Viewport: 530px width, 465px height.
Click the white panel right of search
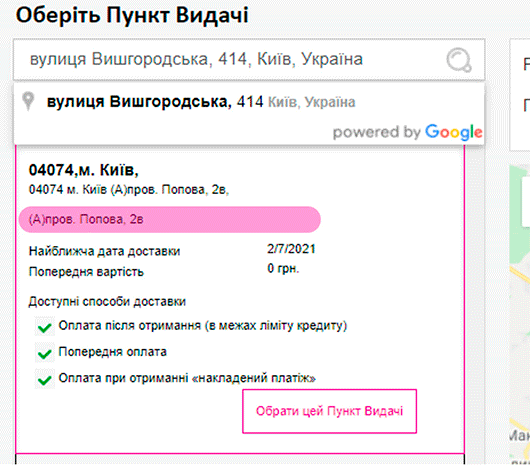click(520, 95)
